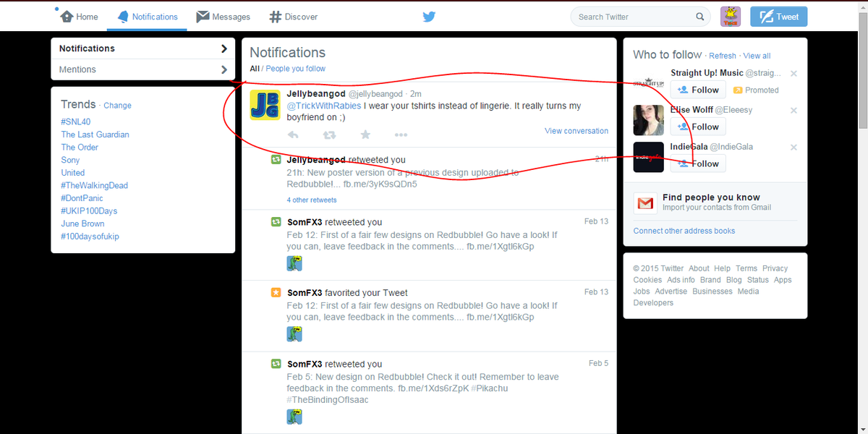This screenshot has height=434, width=868.
Task: Open profile avatar menu in top bar
Action: [731, 17]
